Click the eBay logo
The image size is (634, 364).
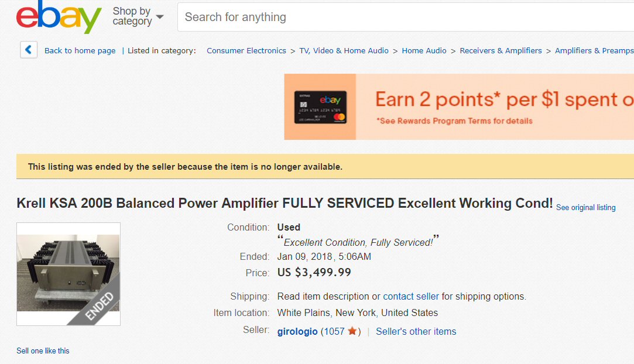pos(59,17)
